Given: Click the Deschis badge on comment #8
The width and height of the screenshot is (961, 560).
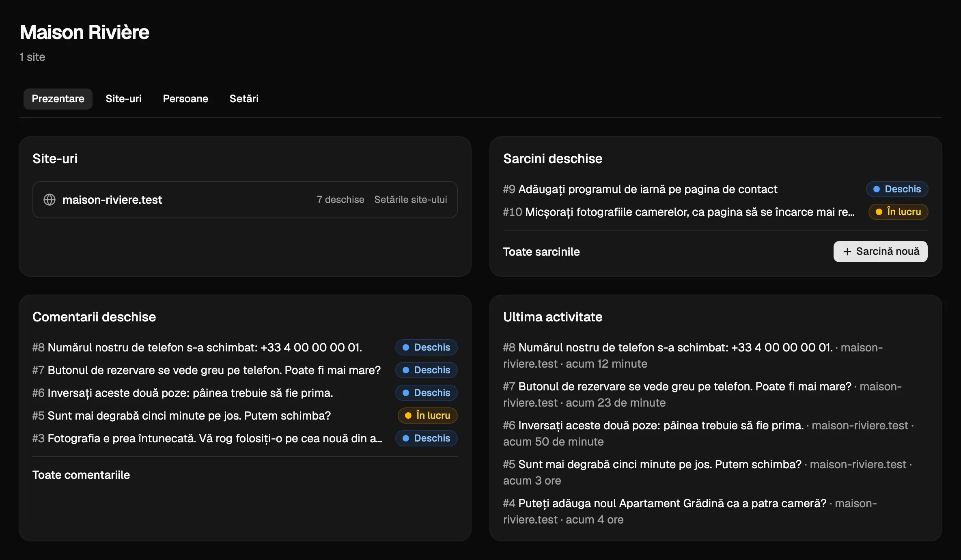Looking at the screenshot, I should (426, 347).
